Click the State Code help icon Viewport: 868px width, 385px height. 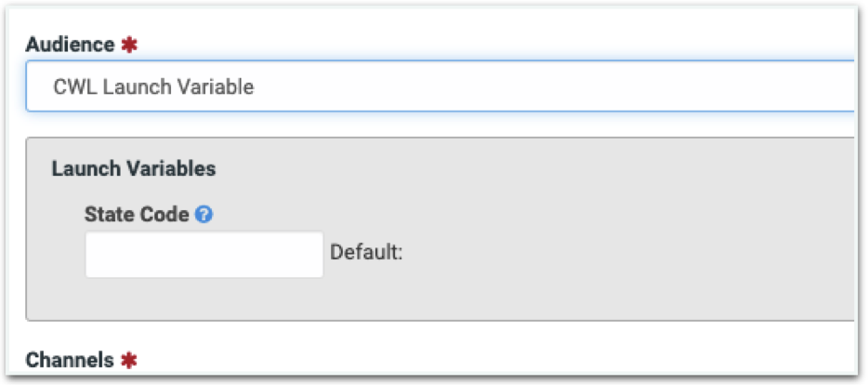pos(204,215)
